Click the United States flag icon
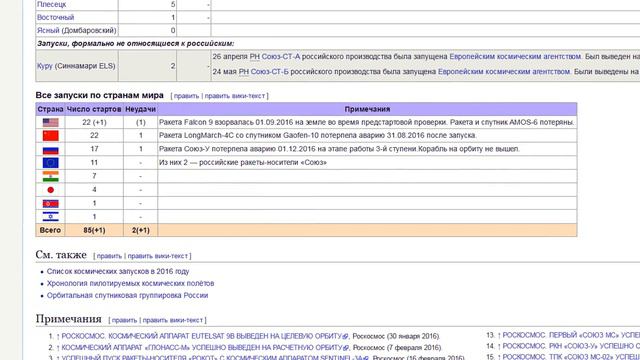This screenshot has width=640, height=360. (x=51, y=122)
